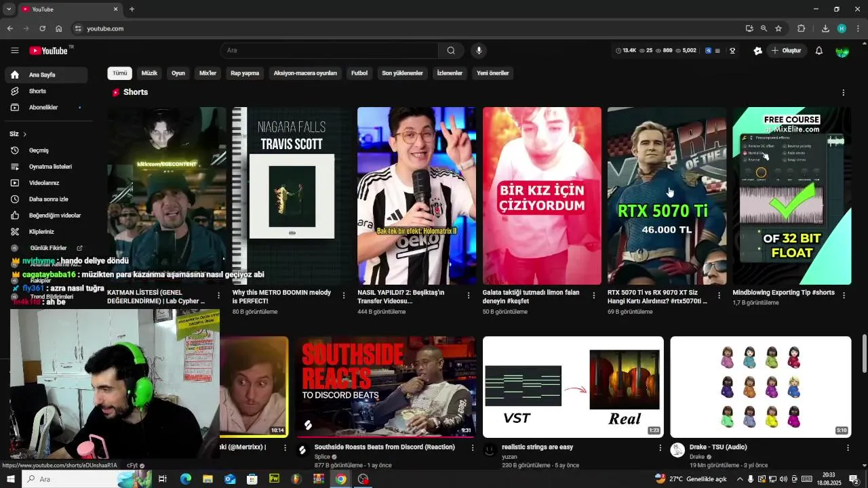
Task: Open Shorts in the sidebar
Action: click(46, 91)
